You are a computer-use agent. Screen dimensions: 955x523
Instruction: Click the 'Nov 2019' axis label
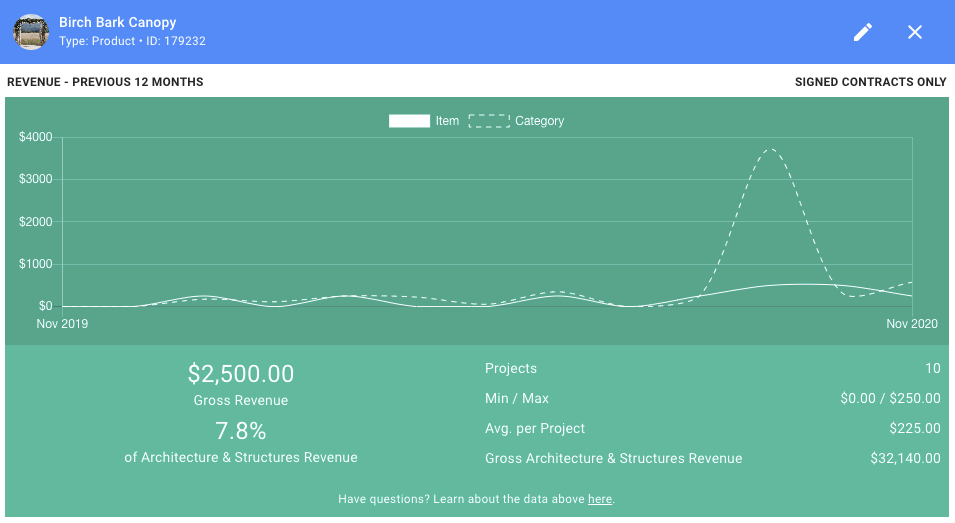click(62, 324)
